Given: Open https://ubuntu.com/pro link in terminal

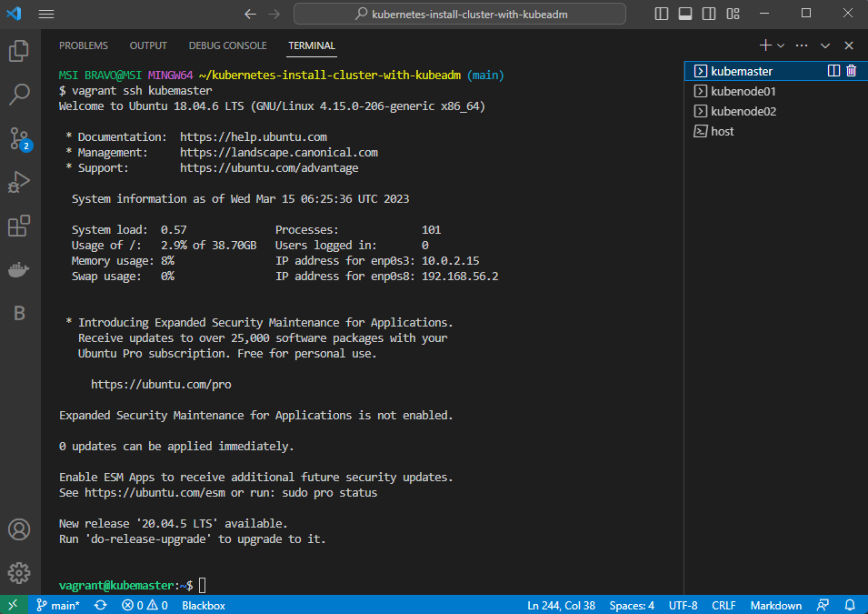Looking at the screenshot, I should (x=161, y=385).
